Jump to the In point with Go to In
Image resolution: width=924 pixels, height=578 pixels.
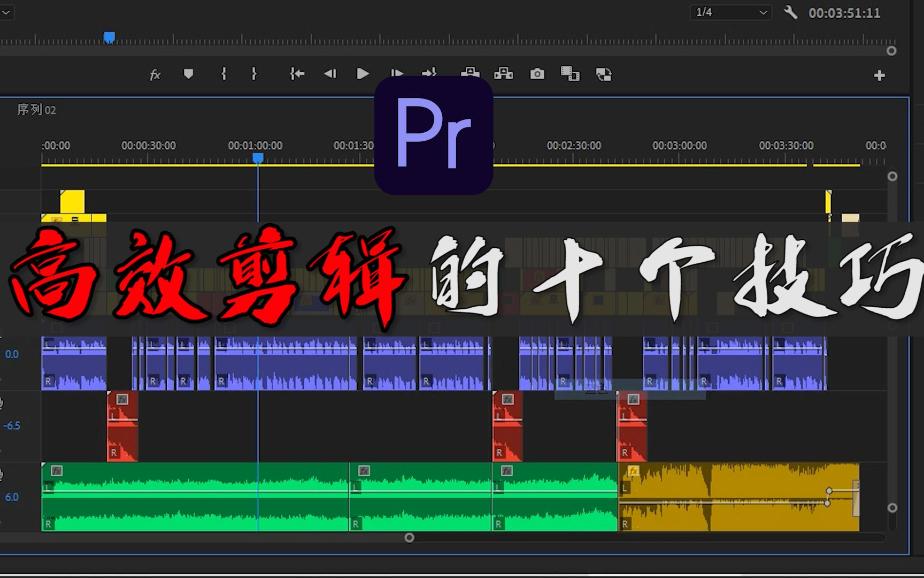(x=297, y=74)
